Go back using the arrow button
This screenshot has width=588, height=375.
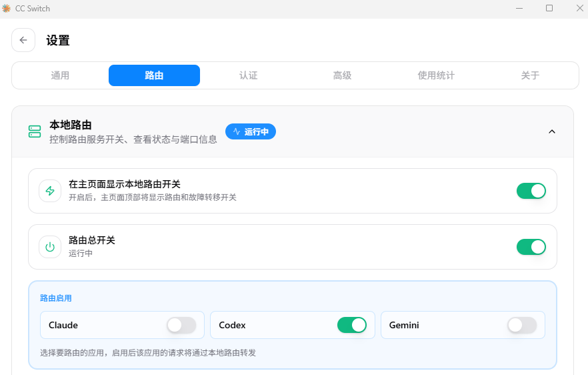pyautogui.click(x=23, y=40)
